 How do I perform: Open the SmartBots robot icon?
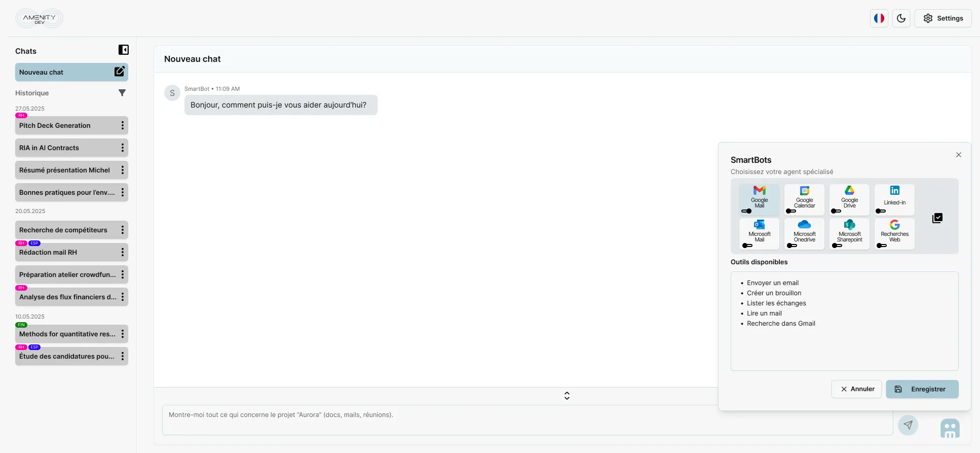click(950, 429)
